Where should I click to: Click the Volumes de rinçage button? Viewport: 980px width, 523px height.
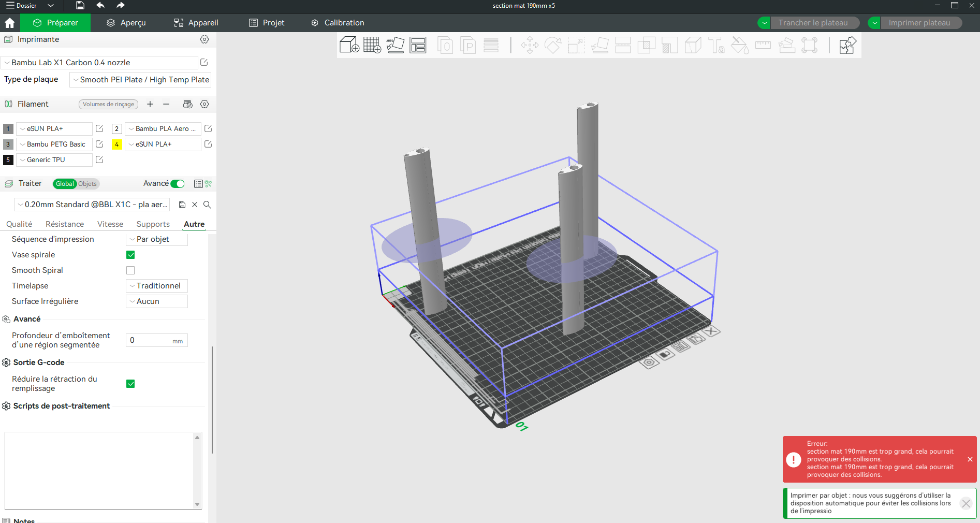tap(108, 104)
